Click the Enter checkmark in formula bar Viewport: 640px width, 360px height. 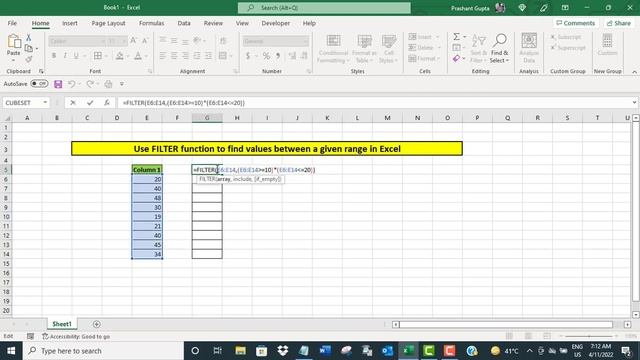(x=90, y=103)
